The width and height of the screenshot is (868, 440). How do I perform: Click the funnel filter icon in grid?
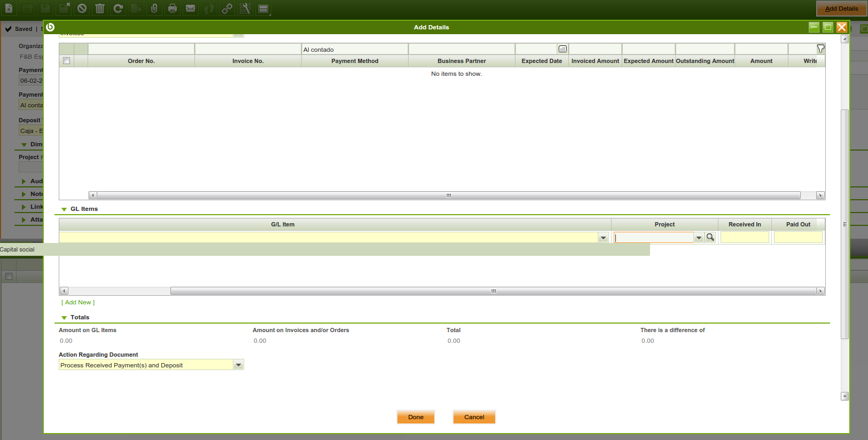pyautogui.click(x=820, y=49)
